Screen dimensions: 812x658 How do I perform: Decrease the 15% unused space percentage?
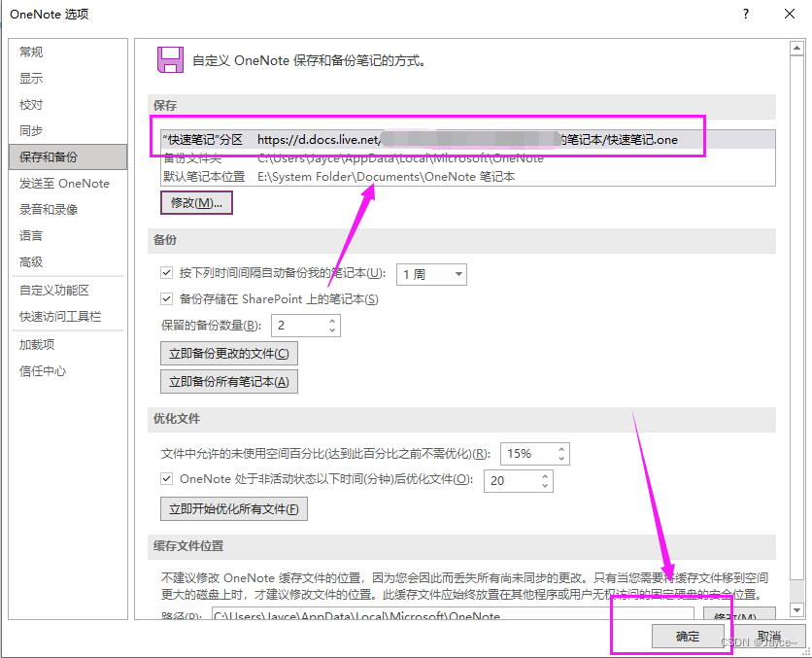tap(561, 459)
